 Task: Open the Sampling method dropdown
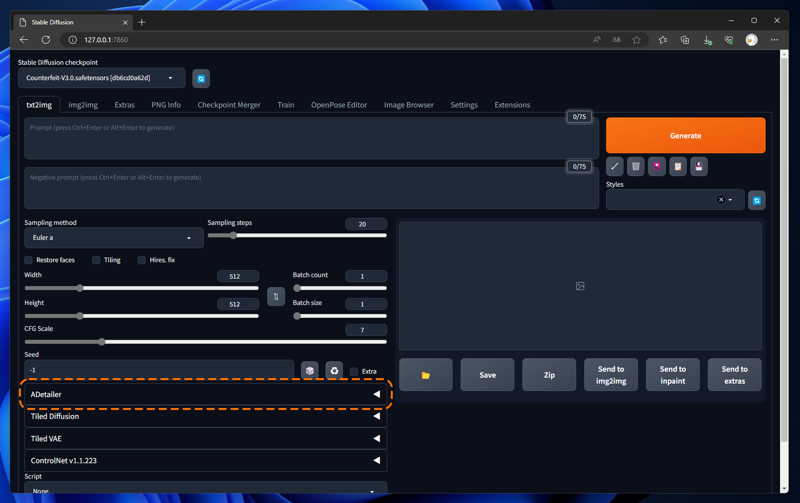114,238
